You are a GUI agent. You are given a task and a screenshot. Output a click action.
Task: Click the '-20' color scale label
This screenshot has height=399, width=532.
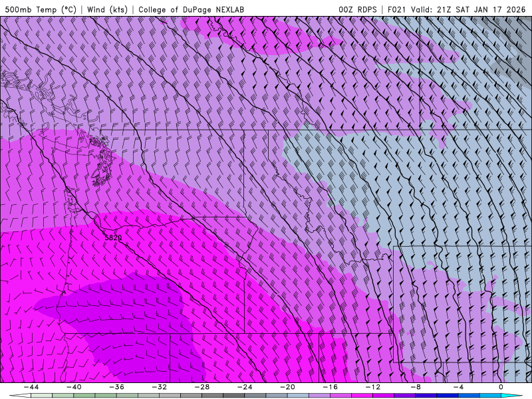pyautogui.click(x=287, y=387)
